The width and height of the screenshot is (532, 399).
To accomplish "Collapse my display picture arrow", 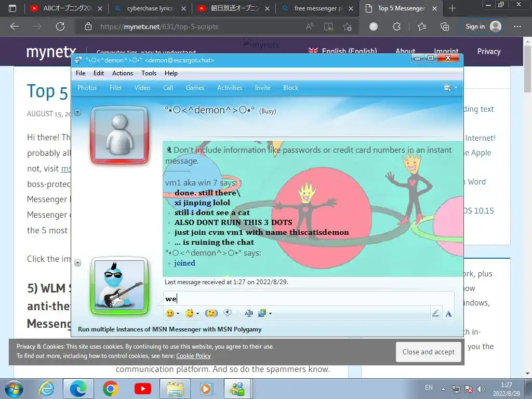I will pyautogui.click(x=78, y=262).
